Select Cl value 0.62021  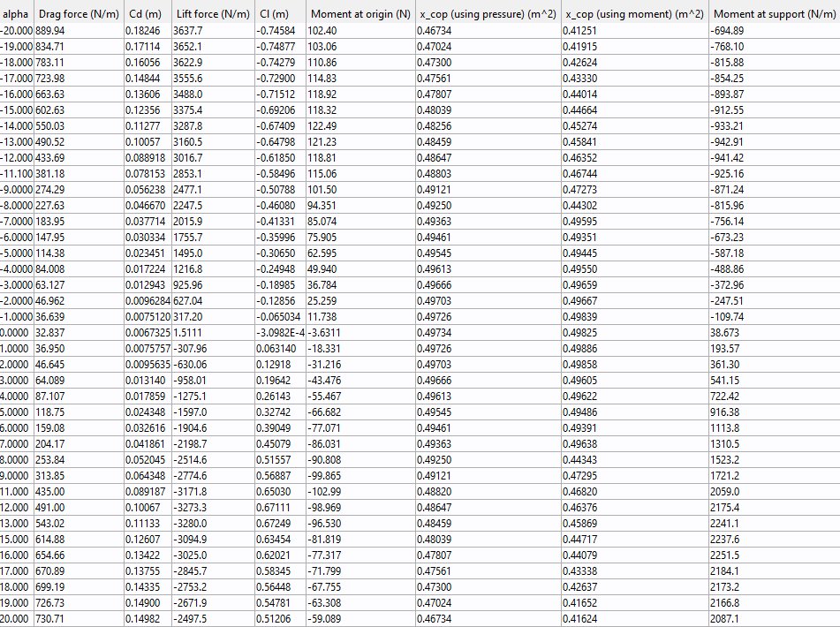281,555
